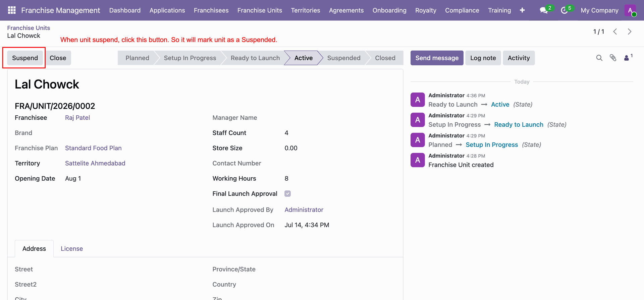The width and height of the screenshot is (644, 300).
Task: Click the Lal Chowck name field
Action: tap(47, 84)
